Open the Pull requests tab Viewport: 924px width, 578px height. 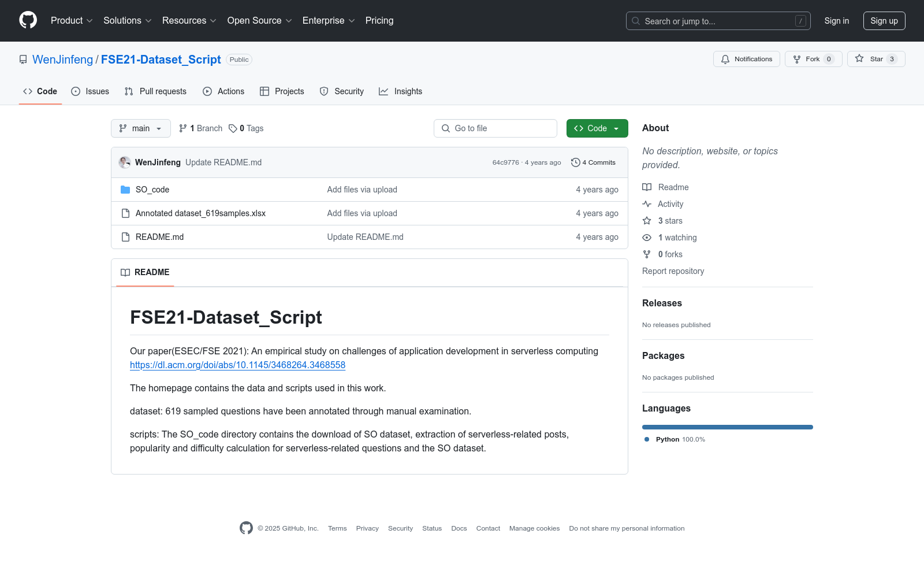click(x=155, y=91)
